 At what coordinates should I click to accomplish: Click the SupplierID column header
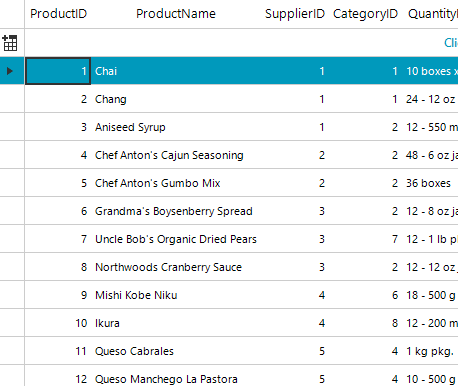(295, 14)
